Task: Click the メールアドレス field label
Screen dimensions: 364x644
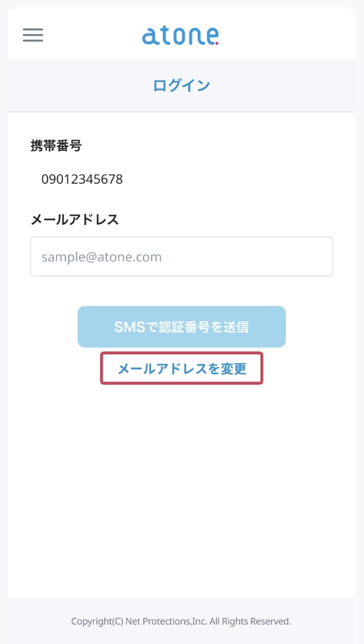Action: coord(74,220)
